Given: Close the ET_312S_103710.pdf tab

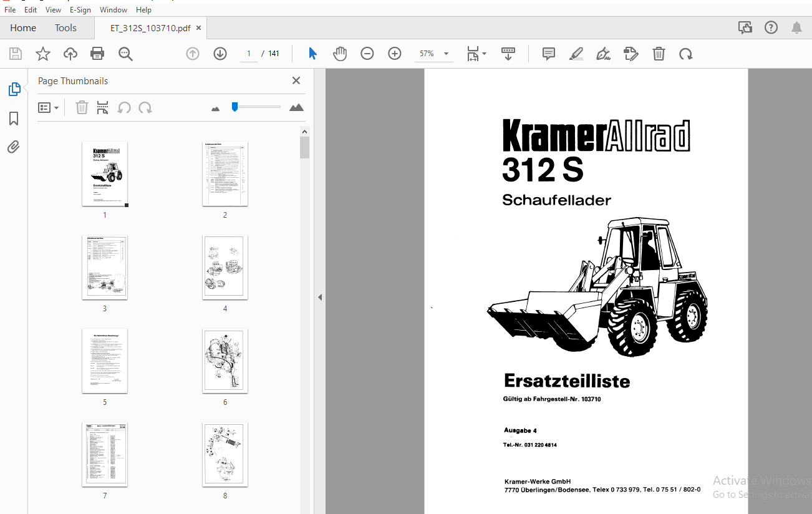Looking at the screenshot, I should (x=199, y=28).
